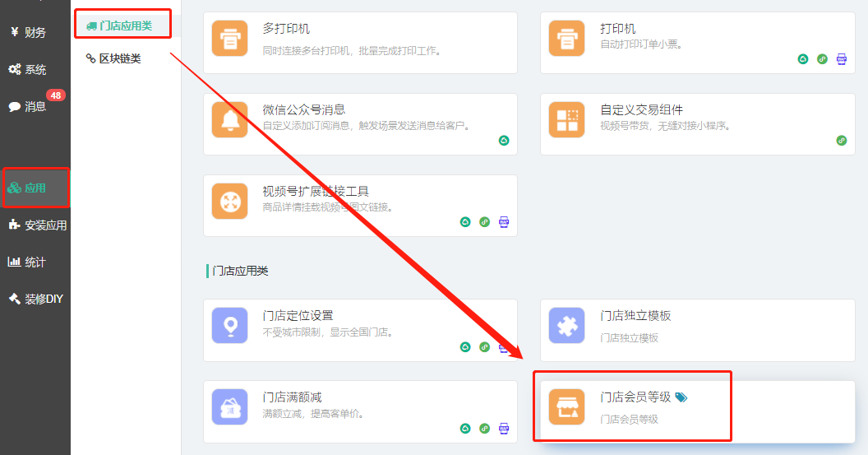This screenshot has height=455, width=868.
Task: Select the 门店应用类 category tab
Action: tap(119, 26)
